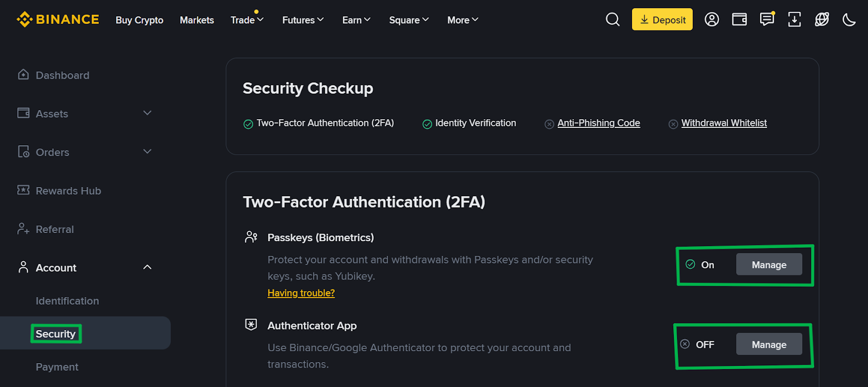Collapse the Account sidebar section
This screenshot has width=868, height=387.
tap(146, 267)
